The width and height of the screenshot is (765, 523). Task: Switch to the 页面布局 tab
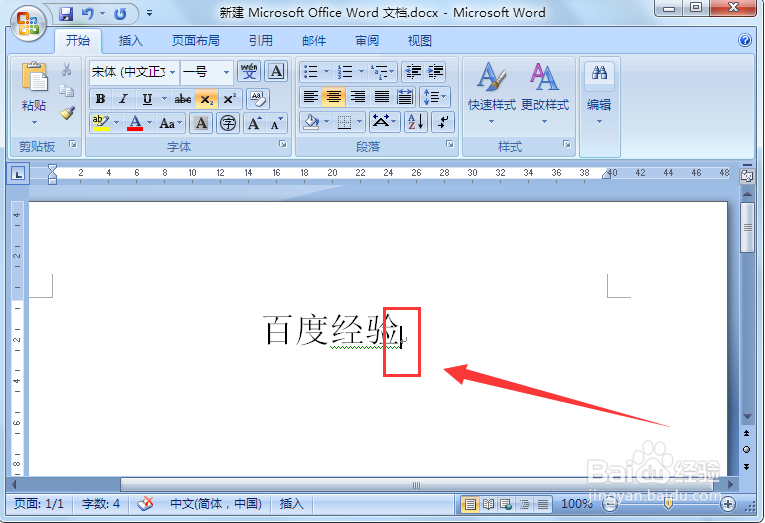(x=195, y=40)
